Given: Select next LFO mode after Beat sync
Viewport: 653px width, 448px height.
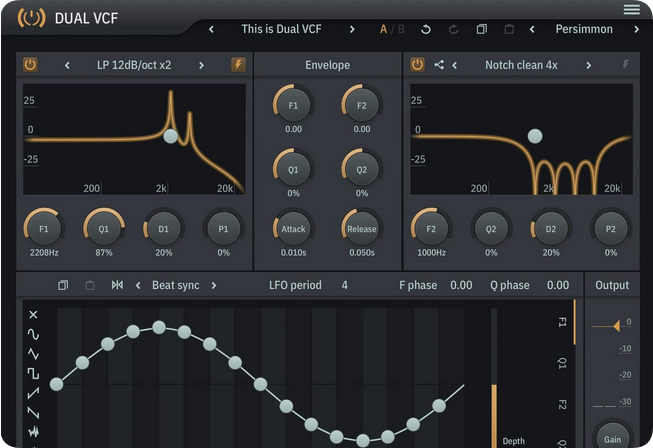Looking at the screenshot, I should (x=214, y=286).
